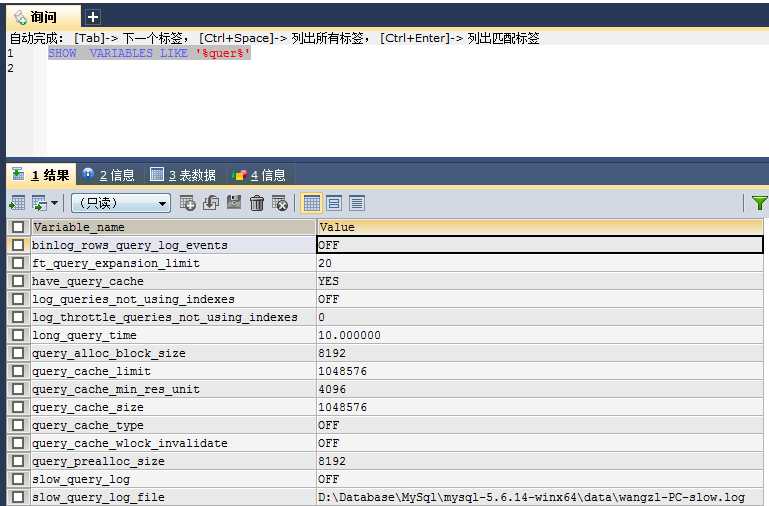Toggle the select-all header checkbox
The height and width of the screenshot is (506, 769).
[18, 227]
